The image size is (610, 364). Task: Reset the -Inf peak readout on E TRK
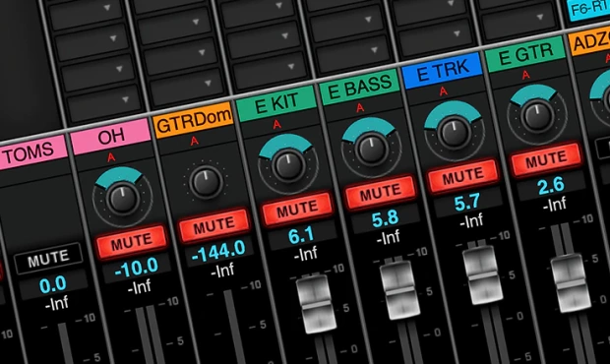471,221
